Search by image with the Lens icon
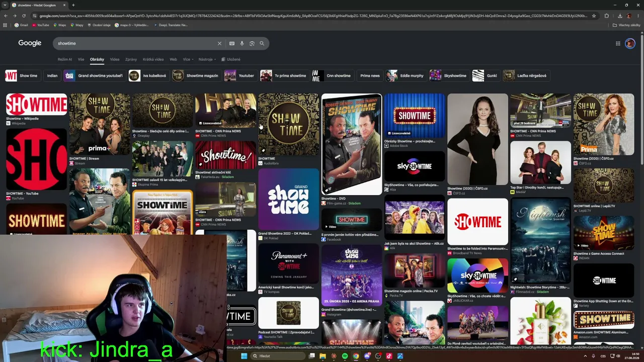This screenshot has height=362, width=644. pos(252,43)
